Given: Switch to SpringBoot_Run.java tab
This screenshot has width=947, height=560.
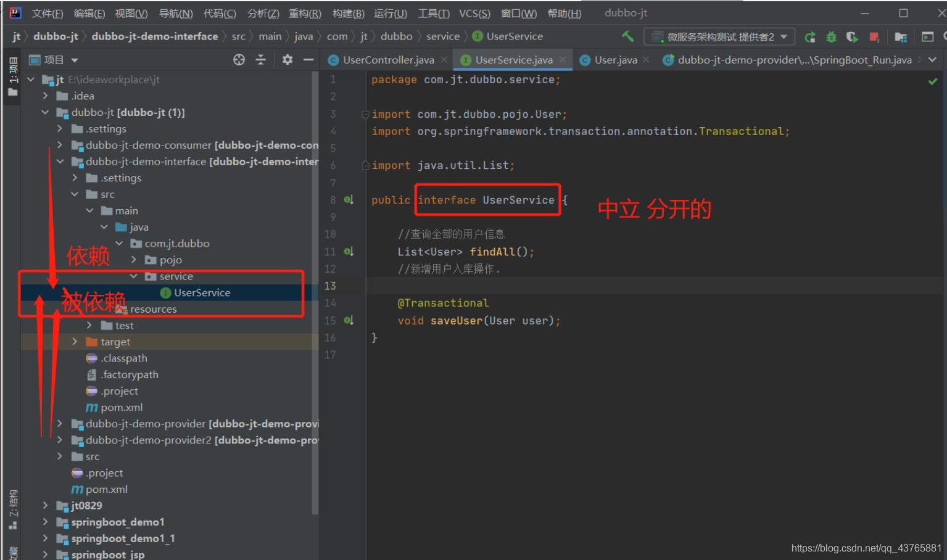Looking at the screenshot, I should click(x=794, y=60).
